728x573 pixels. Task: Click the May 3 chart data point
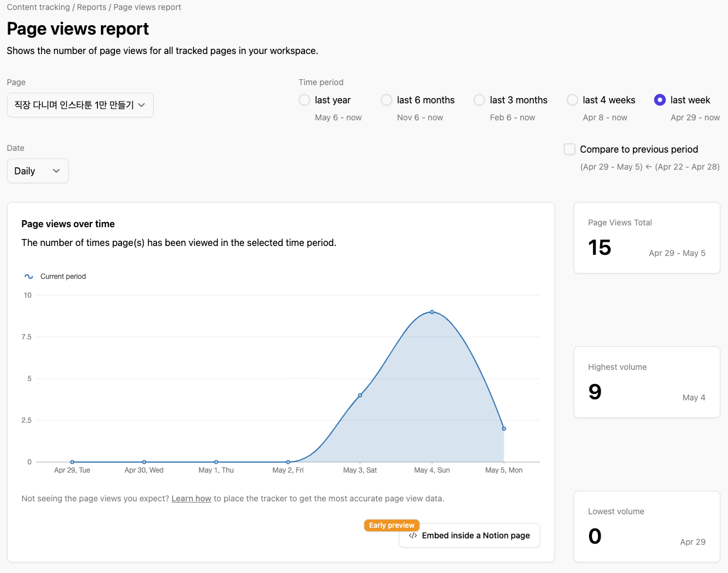click(x=360, y=395)
